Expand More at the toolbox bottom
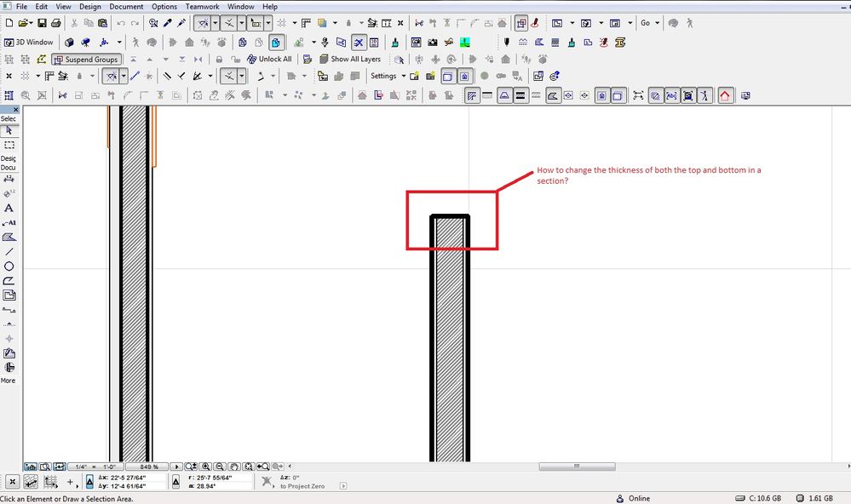The image size is (851, 504). pos(9,381)
